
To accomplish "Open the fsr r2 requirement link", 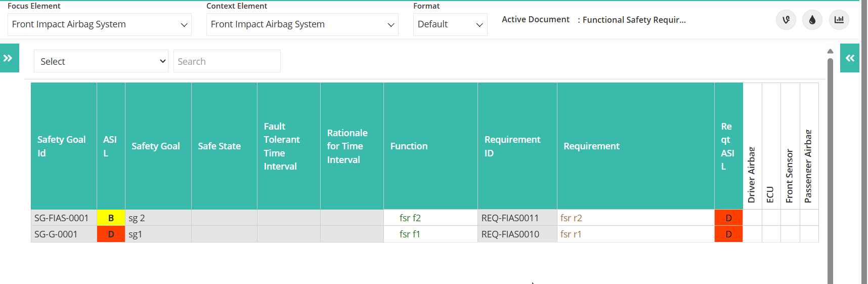I will pos(571,218).
